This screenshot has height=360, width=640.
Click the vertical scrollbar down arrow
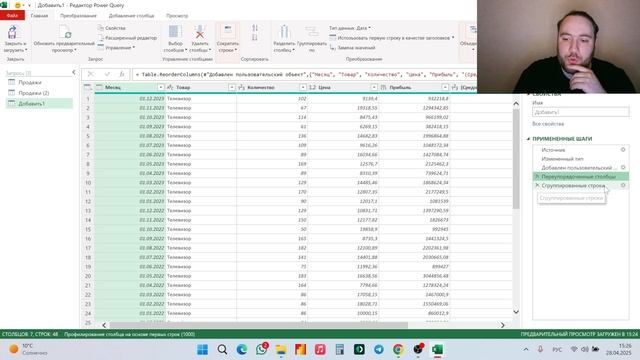pos(516,312)
